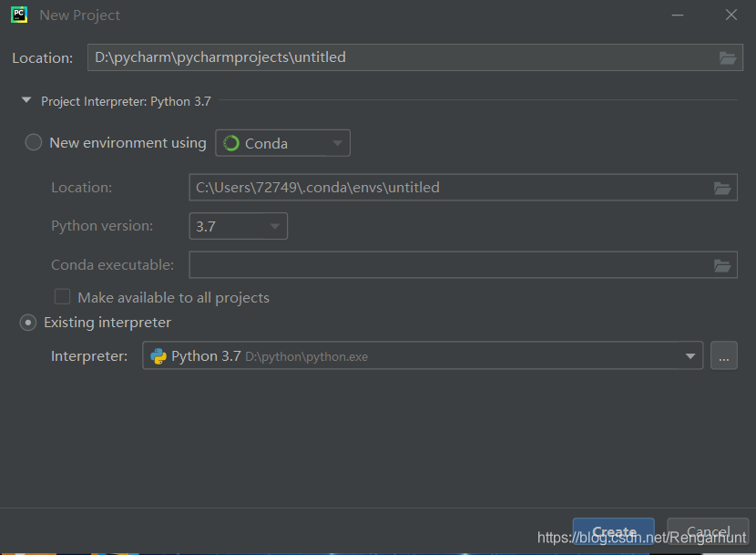Select Existing interpreter radio button
756x555 pixels.
(x=28, y=323)
